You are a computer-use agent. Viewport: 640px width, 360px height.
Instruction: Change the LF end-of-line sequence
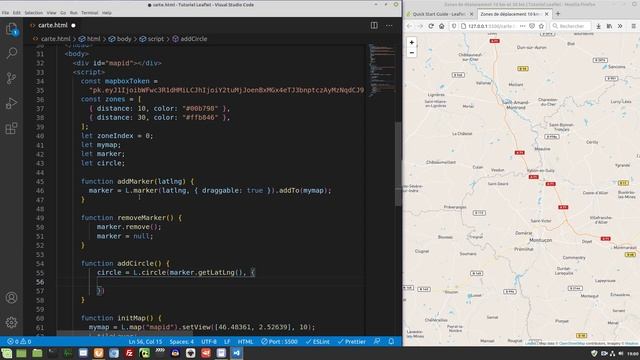click(x=227, y=342)
